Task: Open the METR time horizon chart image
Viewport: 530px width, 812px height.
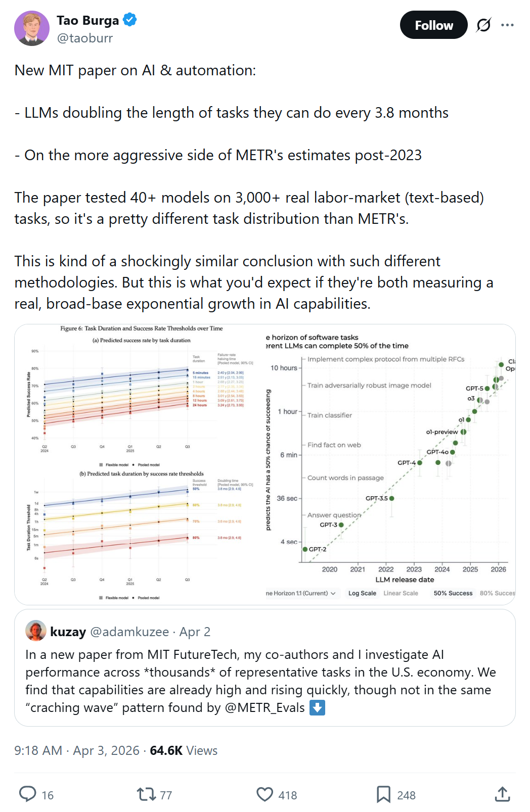Action: click(390, 464)
